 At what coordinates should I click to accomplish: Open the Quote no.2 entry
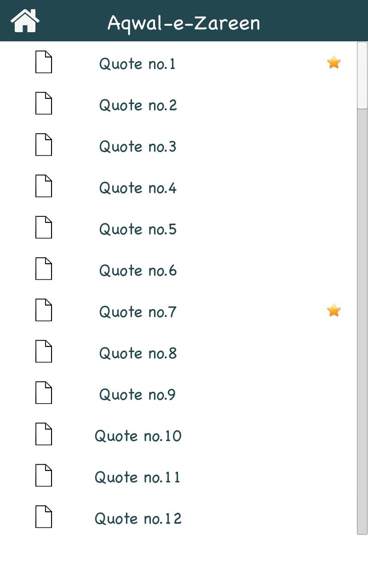tap(138, 105)
